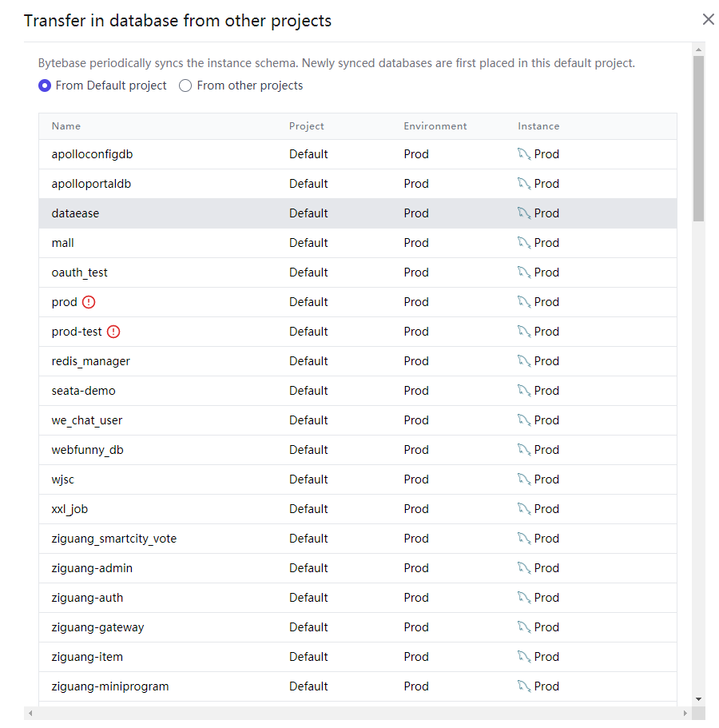Choose the dataease database name
Viewport: 719px width, 728px height.
pyautogui.click(x=75, y=213)
